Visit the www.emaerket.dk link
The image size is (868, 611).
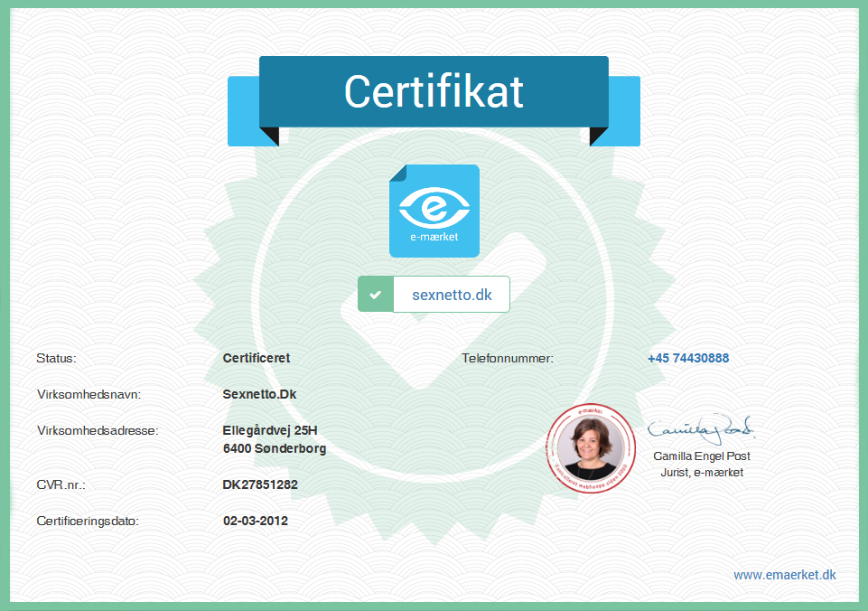784,575
